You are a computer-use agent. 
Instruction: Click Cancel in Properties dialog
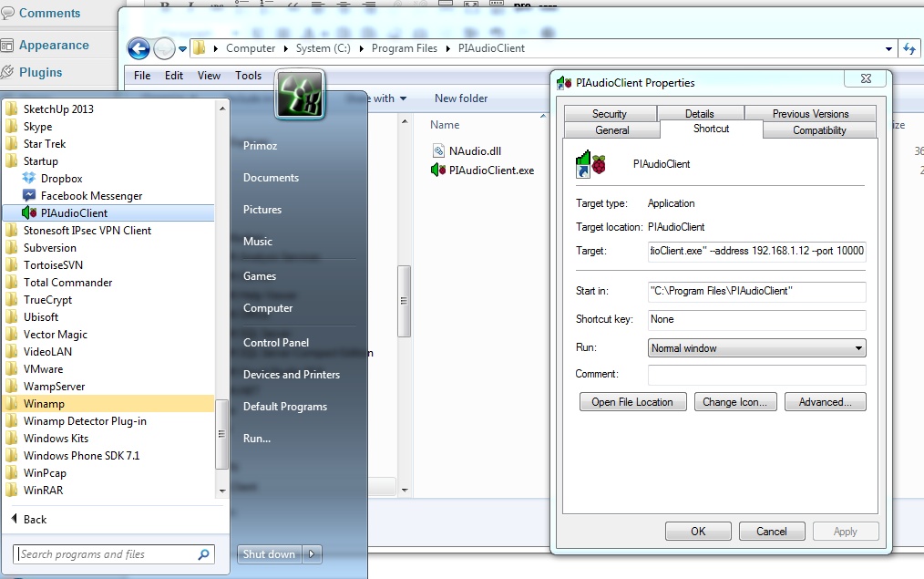772,532
